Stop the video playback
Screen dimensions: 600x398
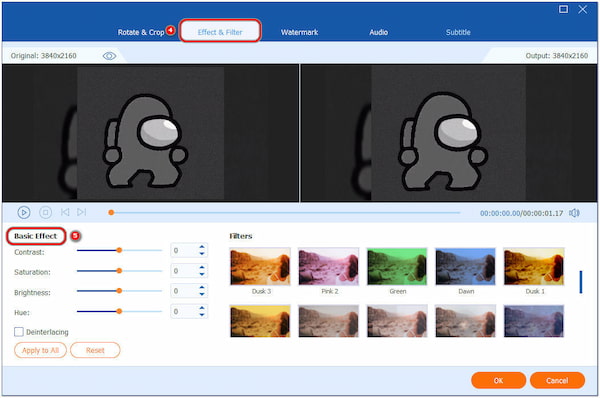[x=46, y=212]
